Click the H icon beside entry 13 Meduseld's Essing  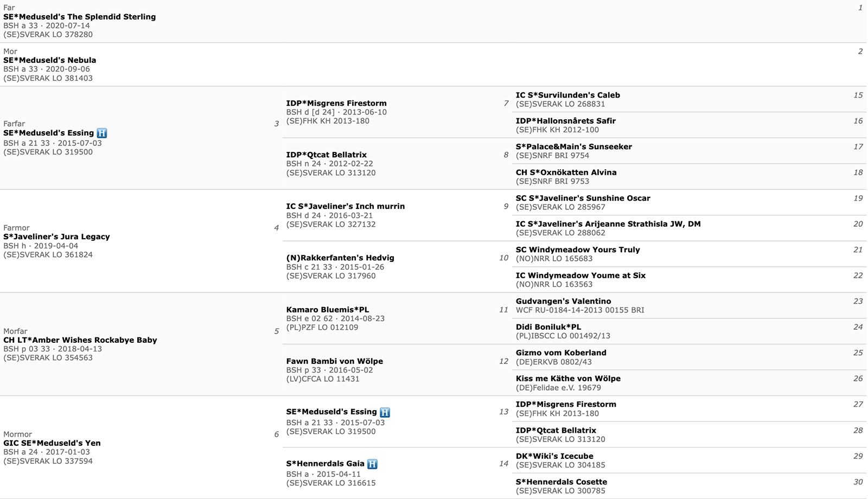coord(385,412)
